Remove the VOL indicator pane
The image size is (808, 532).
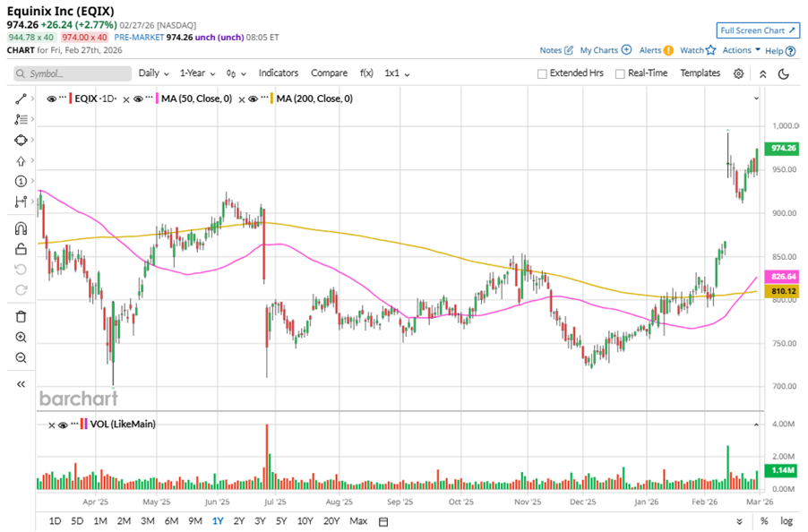click(52, 425)
